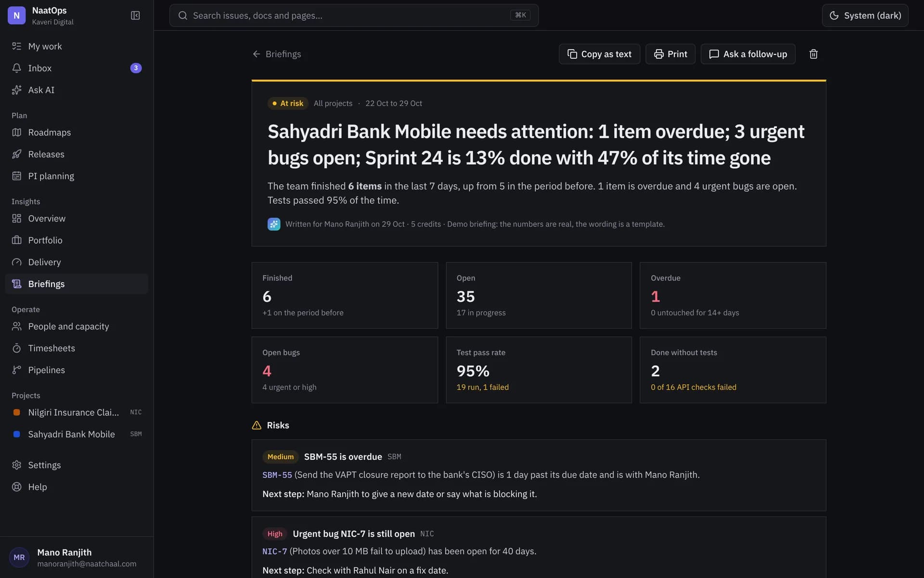Open My work from sidebar
The width and height of the screenshot is (924, 578).
(x=77, y=46)
